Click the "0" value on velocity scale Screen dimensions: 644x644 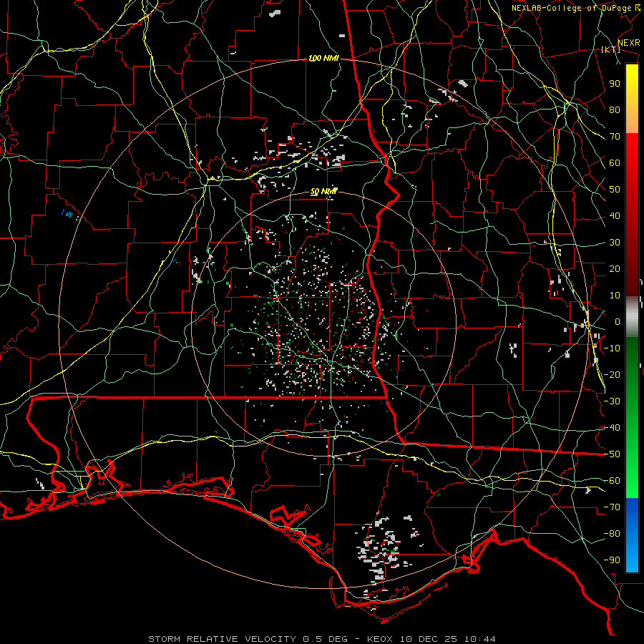(x=618, y=321)
